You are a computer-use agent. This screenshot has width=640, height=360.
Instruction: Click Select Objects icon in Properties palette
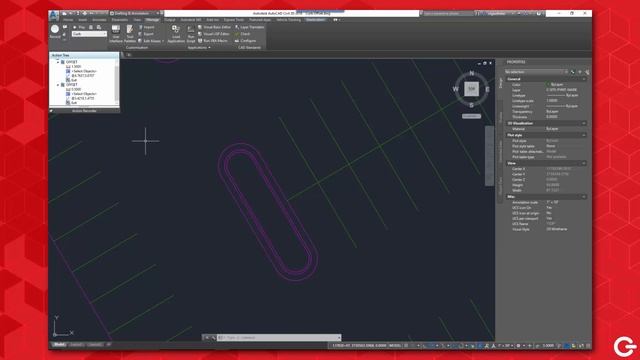580,72
